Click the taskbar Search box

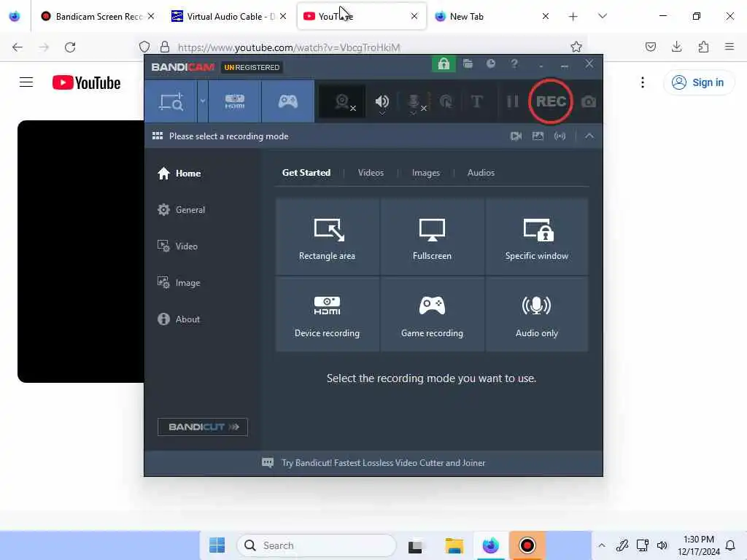[x=317, y=545]
